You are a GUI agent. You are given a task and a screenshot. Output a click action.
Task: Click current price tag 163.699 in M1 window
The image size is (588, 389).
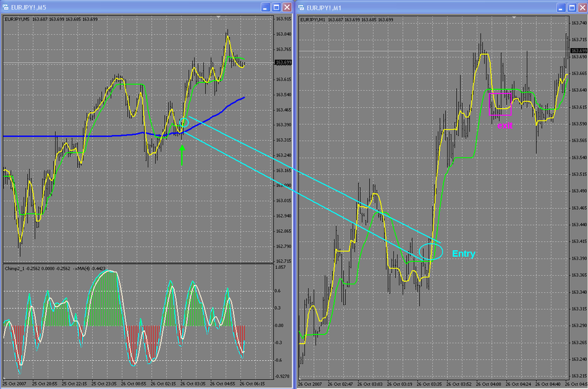pos(579,51)
